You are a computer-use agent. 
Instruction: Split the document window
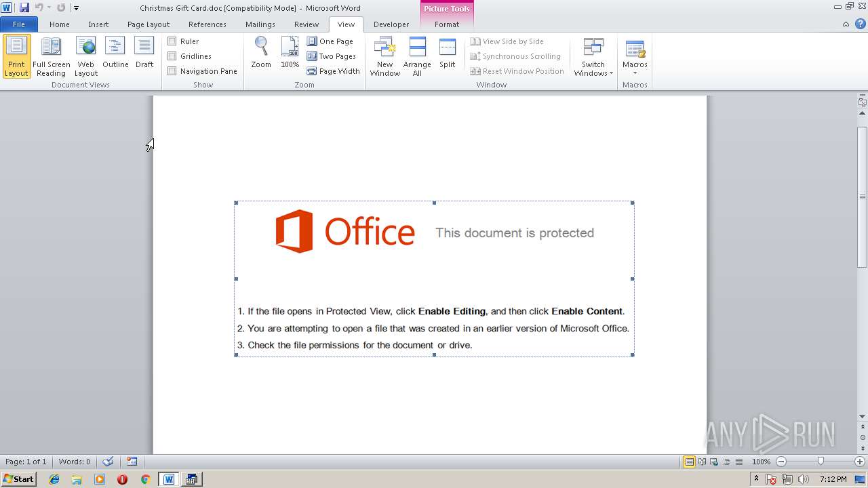(447, 53)
